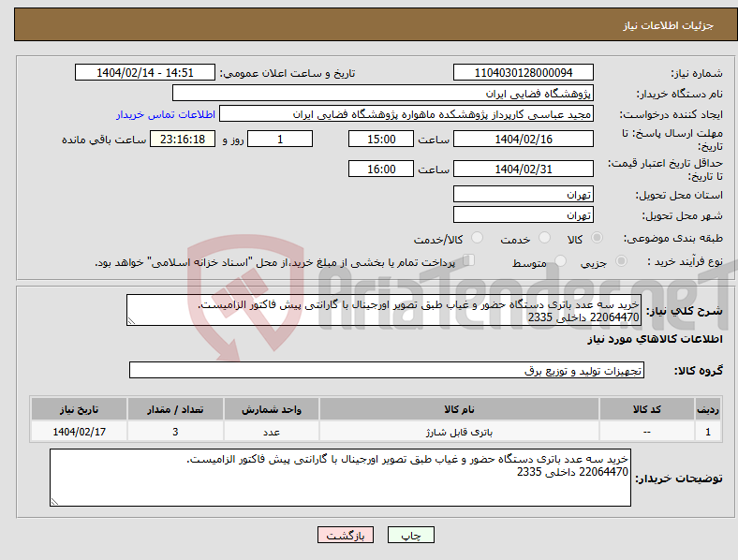The width and height of the screenshot is (738, 560).
Task: Open اطلاعات تماس خریدار link
Action: pyautogui.click(x=166, y=114)
